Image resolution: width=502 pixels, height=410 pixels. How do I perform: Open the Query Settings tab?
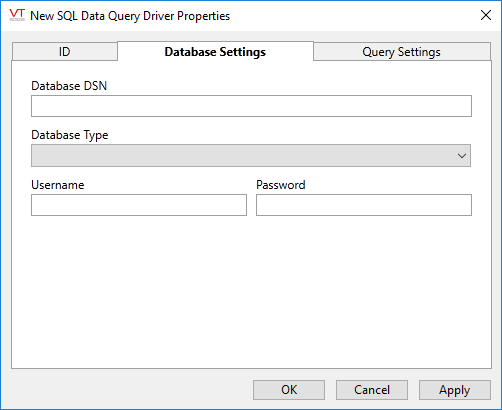[402, 52]
